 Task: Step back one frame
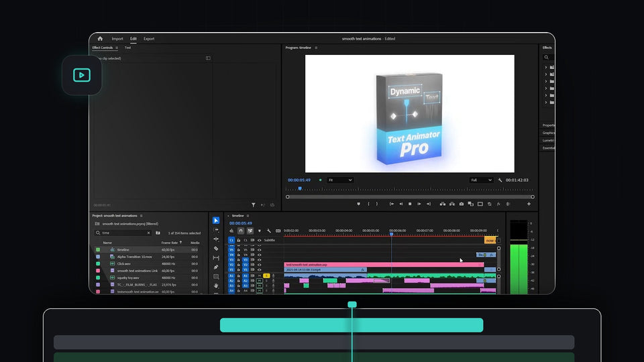coord(401,204)
